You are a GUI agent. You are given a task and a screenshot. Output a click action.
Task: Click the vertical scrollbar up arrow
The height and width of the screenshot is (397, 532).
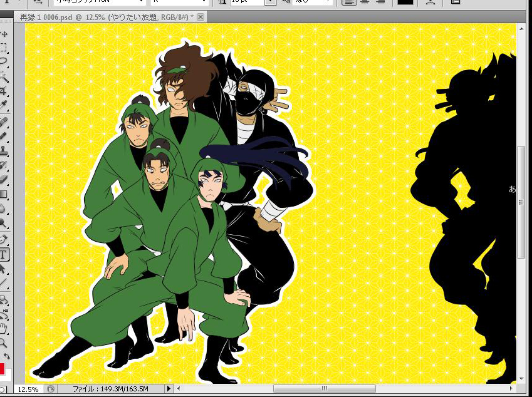pos(521,29)
